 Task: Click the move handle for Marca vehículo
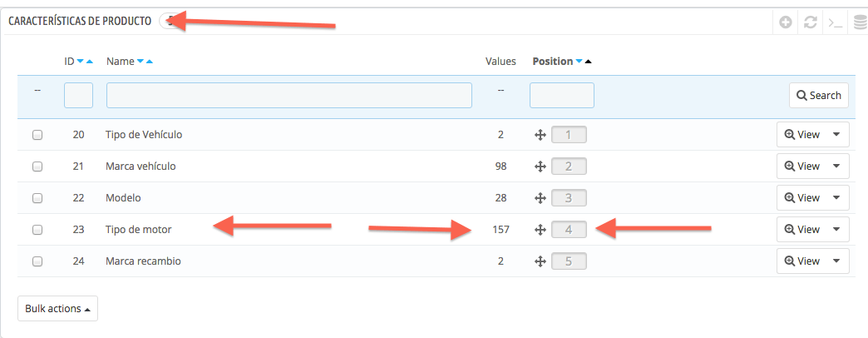(540, 167)
